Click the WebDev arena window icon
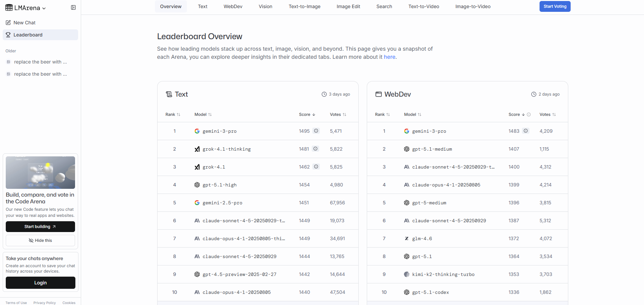Viewport: 644px width, 305px height. coord(379,94)
